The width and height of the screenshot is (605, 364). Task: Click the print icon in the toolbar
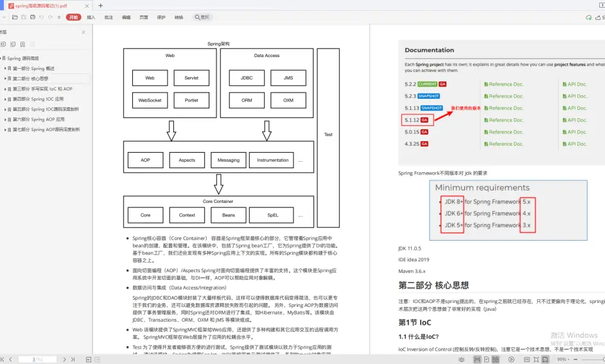tap(32, 17)
